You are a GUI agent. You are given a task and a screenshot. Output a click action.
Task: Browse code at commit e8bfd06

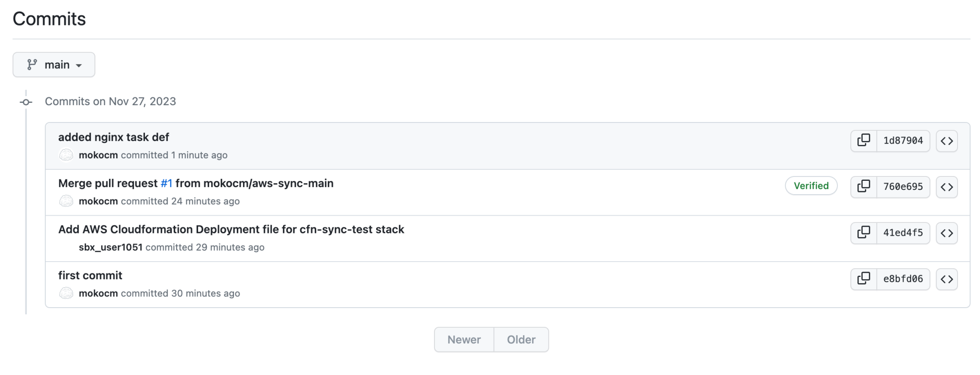[x=947, y=279]
